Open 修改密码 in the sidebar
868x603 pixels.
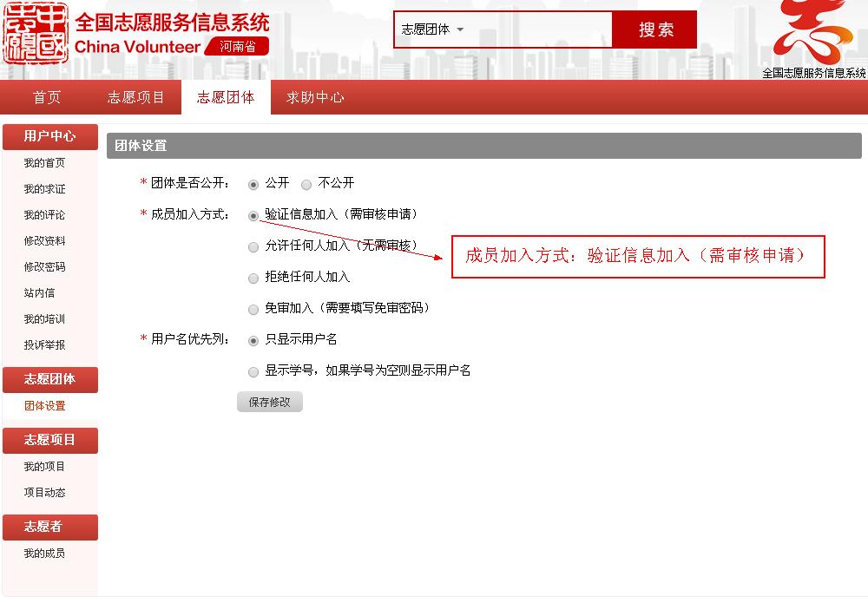coord(44,267)
